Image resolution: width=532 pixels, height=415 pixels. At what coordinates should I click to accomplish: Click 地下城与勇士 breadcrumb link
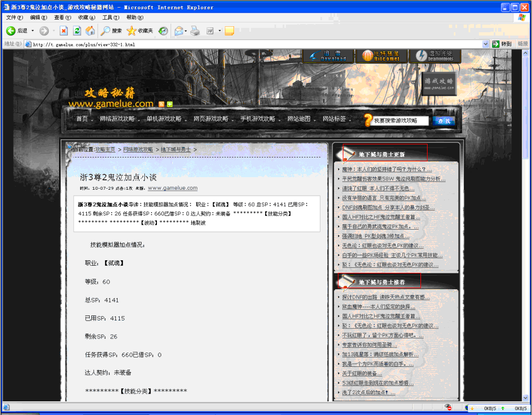click(x=176, y=150)
